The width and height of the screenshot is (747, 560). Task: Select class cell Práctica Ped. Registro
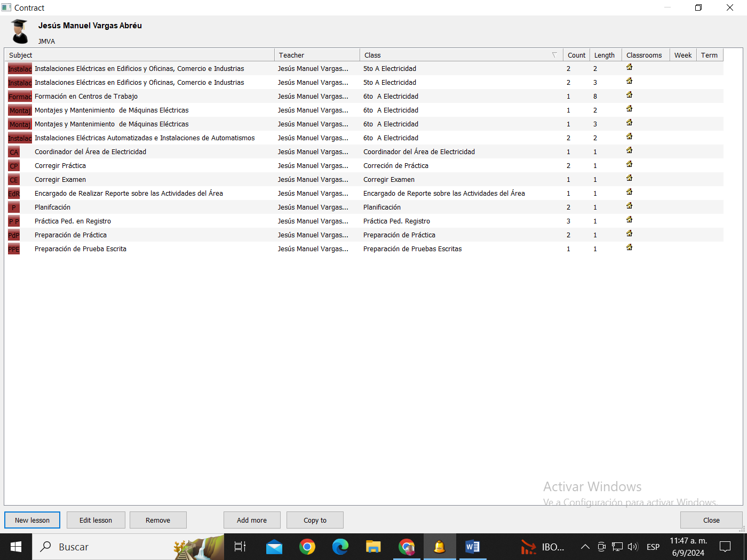click(396, 221)
